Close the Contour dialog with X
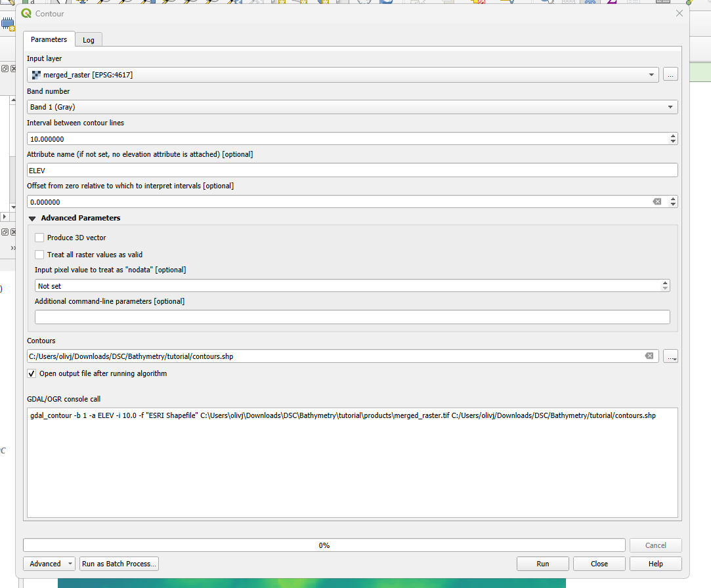This screenshot has width=711, height=588. (679, 14)
